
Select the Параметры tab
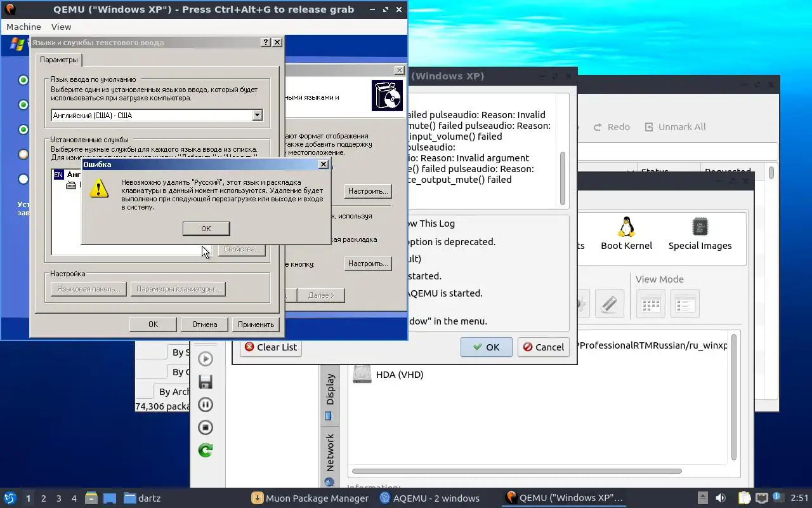point(59,60)
